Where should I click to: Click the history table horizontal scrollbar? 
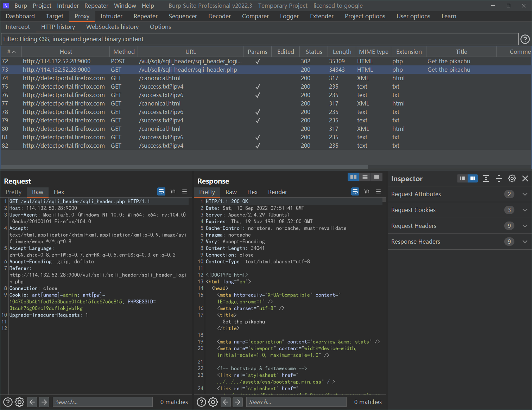tap(184, 167)
